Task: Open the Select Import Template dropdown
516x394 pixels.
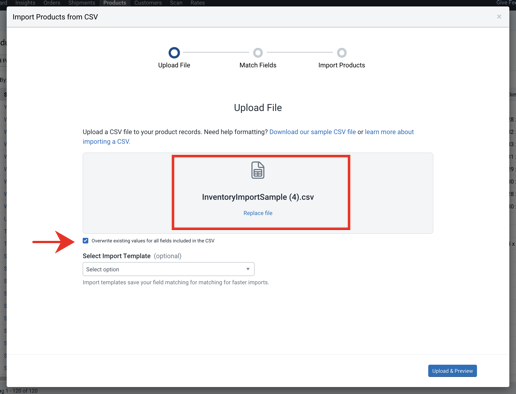Action: pyautogui.click(x=168, y=269)
